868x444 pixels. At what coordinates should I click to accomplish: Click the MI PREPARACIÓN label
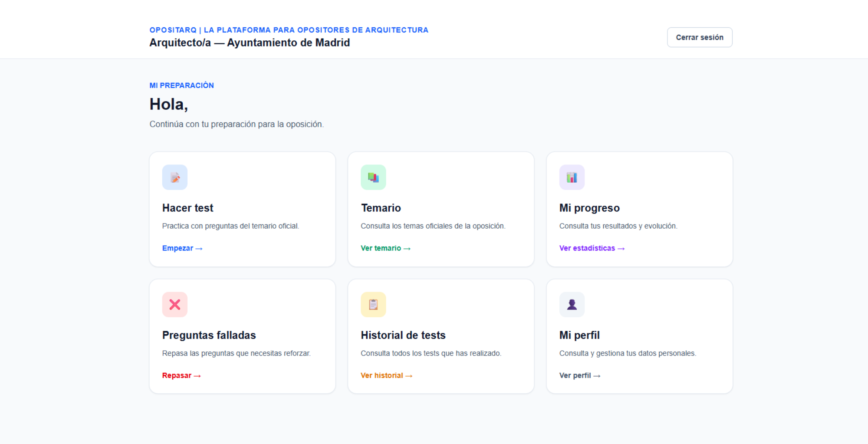click(182, 86)
